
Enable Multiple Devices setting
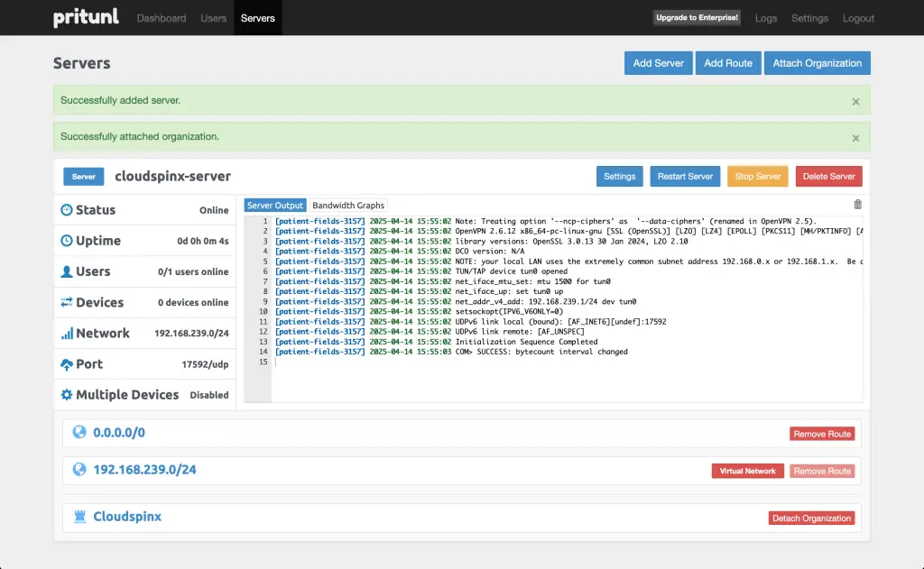coord(209,394)
